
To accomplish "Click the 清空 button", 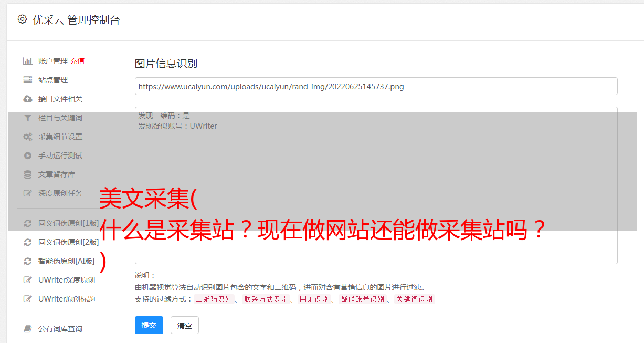I will pos(185,325).
